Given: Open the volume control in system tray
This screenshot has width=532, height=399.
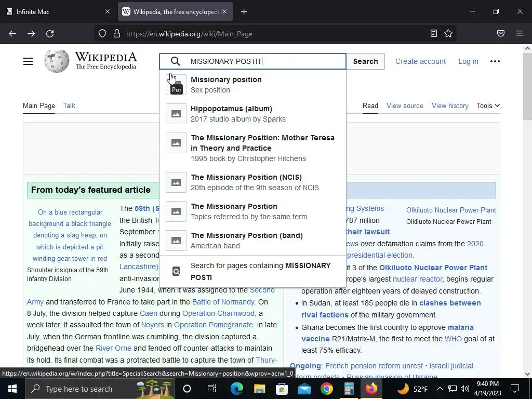Looking at the screenshot, I should (x=465, y=389).
